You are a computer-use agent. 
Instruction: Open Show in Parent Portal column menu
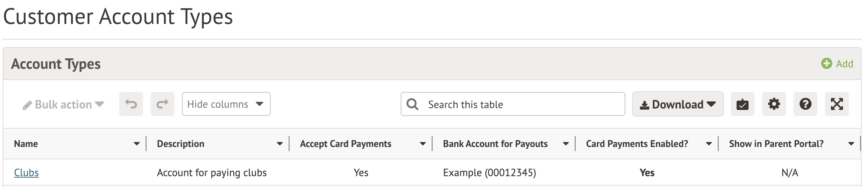[851, 144]
